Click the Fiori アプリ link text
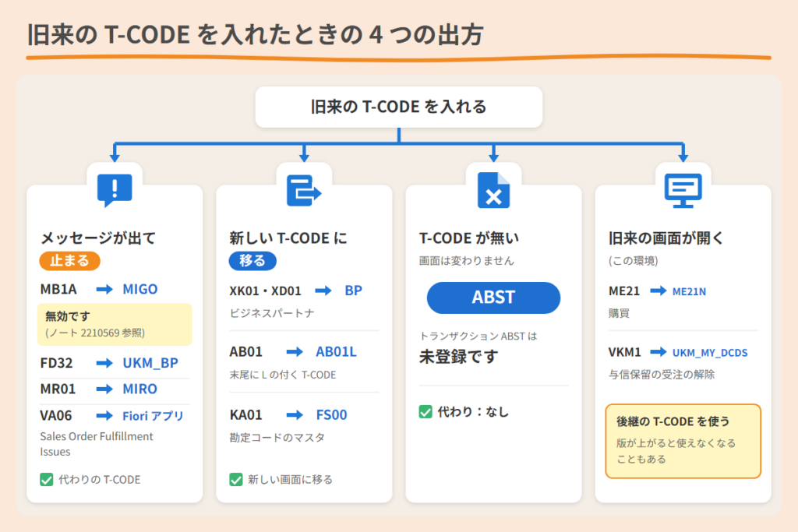Viewport: 798px width, 532px height. coord(153,416)
